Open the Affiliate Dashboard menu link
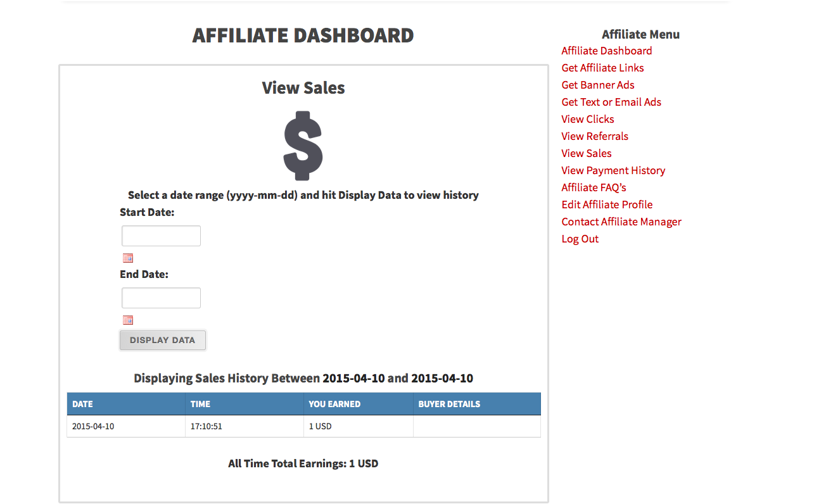Screen dimensions: 814x504 click(607, 51)
